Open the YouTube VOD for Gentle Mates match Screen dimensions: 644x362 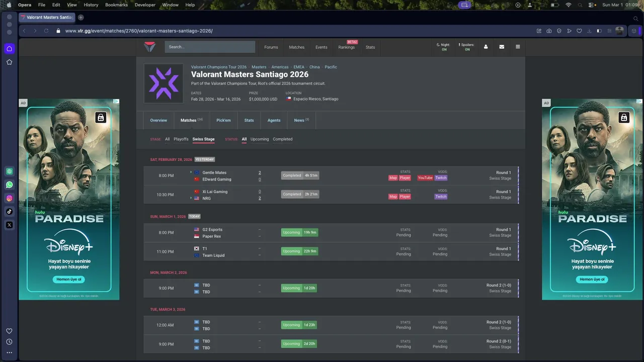(425, 177)
